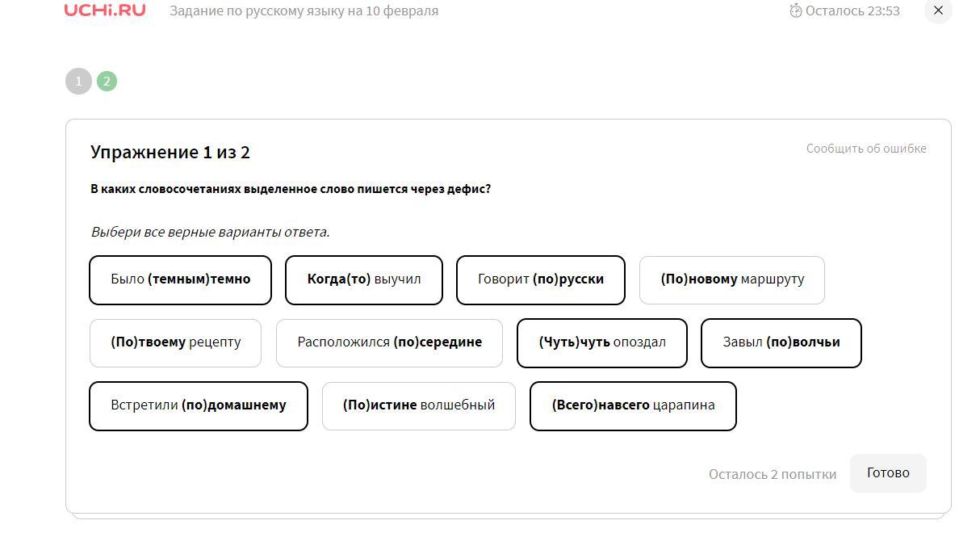The image size is (980, 533).
Task: Toggle option 'Говорит (по)русски'
Action: pos(541,279)
